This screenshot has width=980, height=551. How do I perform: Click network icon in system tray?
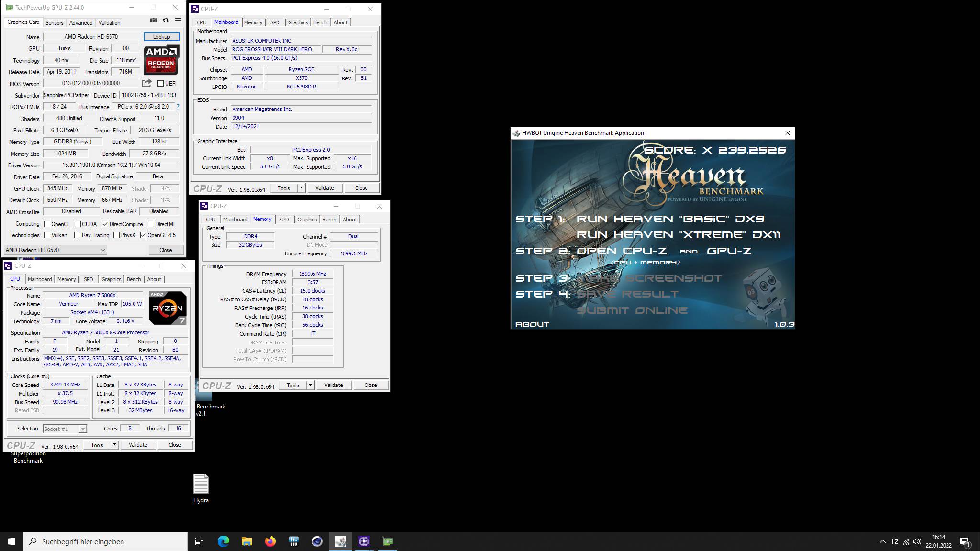point(906,541)
